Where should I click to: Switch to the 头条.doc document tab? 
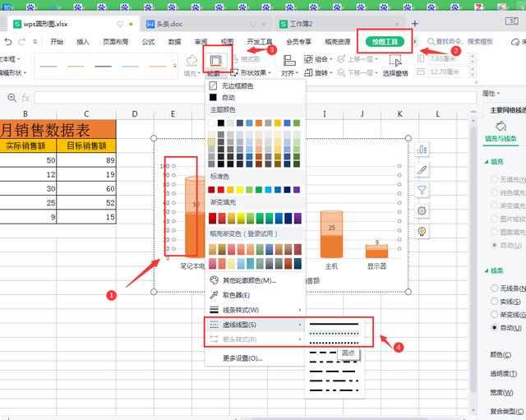(x=170, y=24)
